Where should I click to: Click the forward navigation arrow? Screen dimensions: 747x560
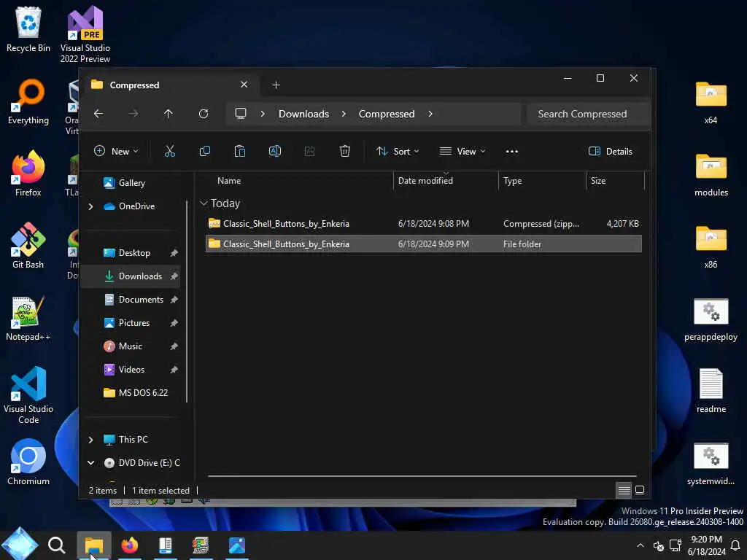(x=133, y=114)
